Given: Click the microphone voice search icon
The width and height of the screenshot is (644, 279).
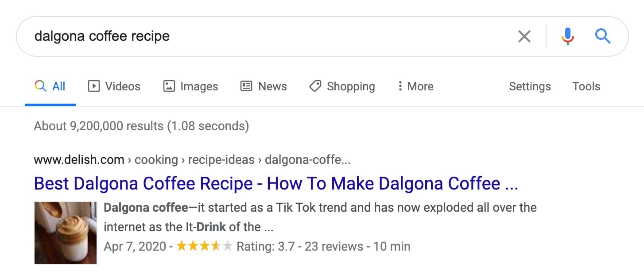Looking at the screenshot, I should coord(567,36).
